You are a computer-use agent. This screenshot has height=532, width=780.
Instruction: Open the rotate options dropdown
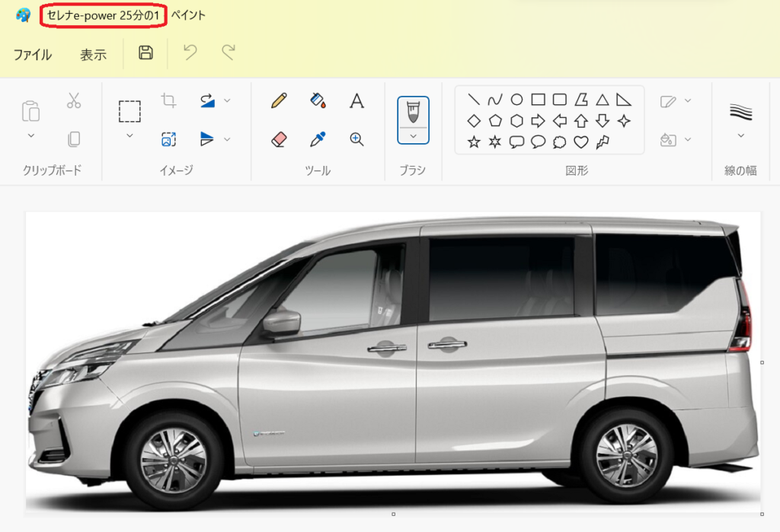tap(227, 100)
